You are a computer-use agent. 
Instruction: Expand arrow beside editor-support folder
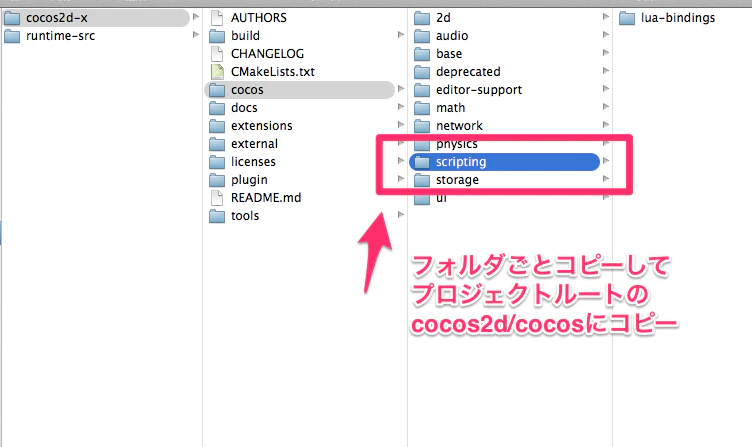pyautogui.click(x=606, y=89)
